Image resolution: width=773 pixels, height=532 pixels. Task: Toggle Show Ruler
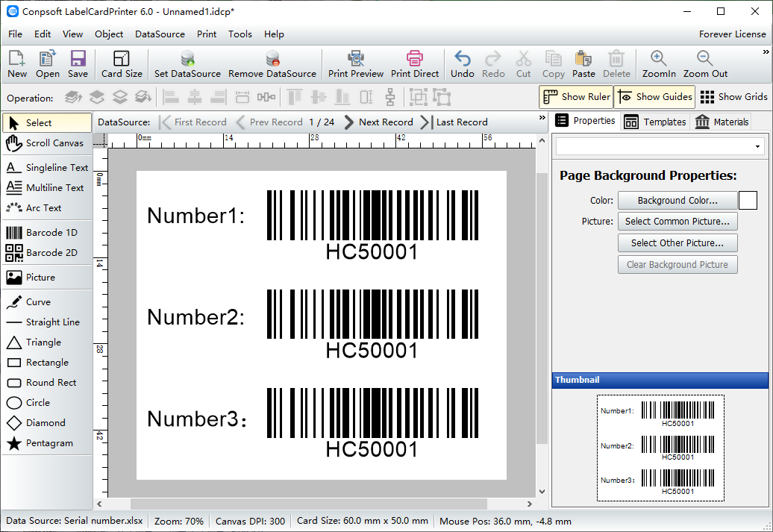575,97
